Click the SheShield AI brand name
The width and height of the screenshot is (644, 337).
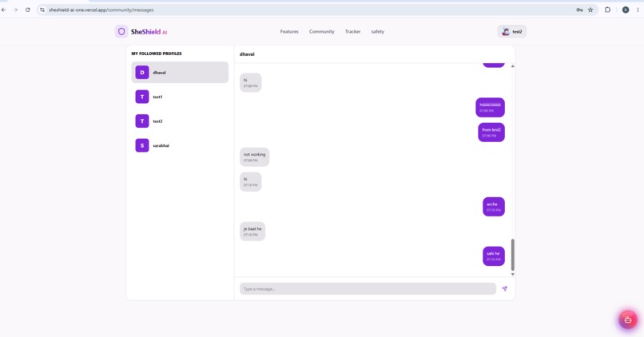[149, 32]
